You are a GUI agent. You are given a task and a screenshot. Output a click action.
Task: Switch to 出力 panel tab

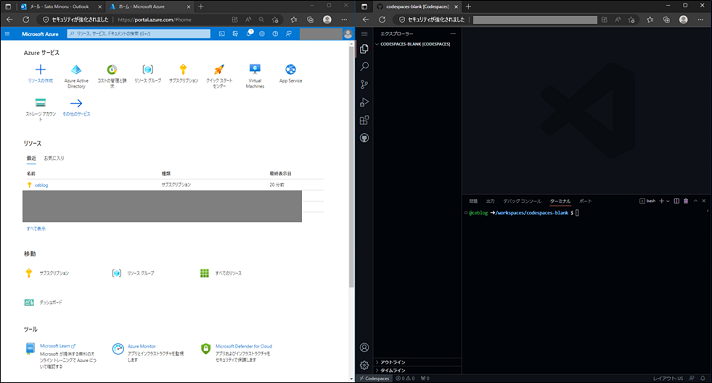tap(490, 201)
